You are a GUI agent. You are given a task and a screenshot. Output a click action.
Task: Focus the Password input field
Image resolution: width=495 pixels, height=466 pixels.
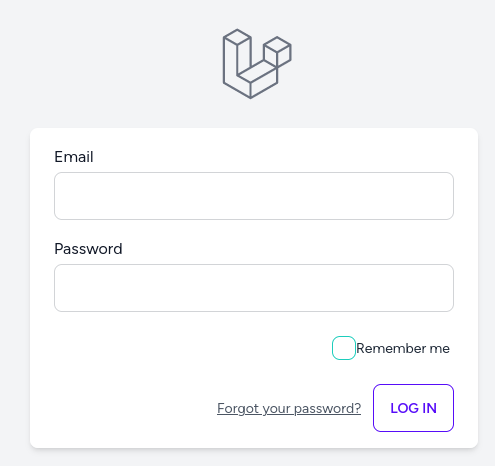coord(254,288)
